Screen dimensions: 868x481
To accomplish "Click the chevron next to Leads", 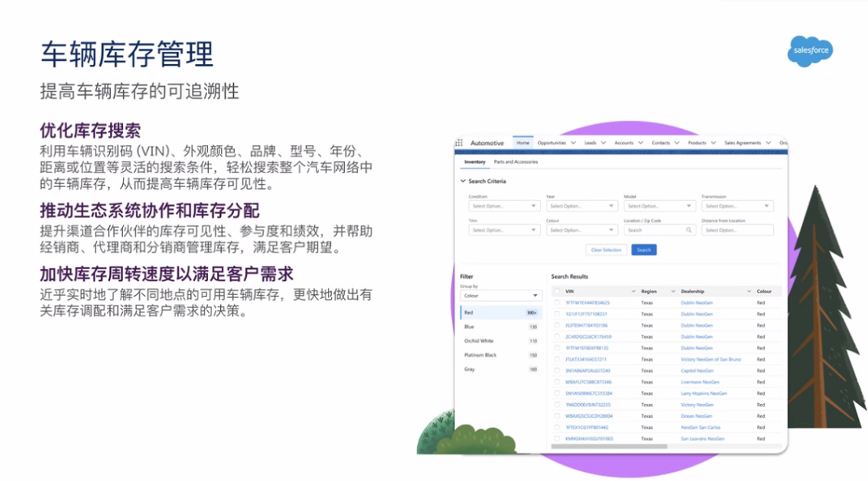I will coord(604,143).
